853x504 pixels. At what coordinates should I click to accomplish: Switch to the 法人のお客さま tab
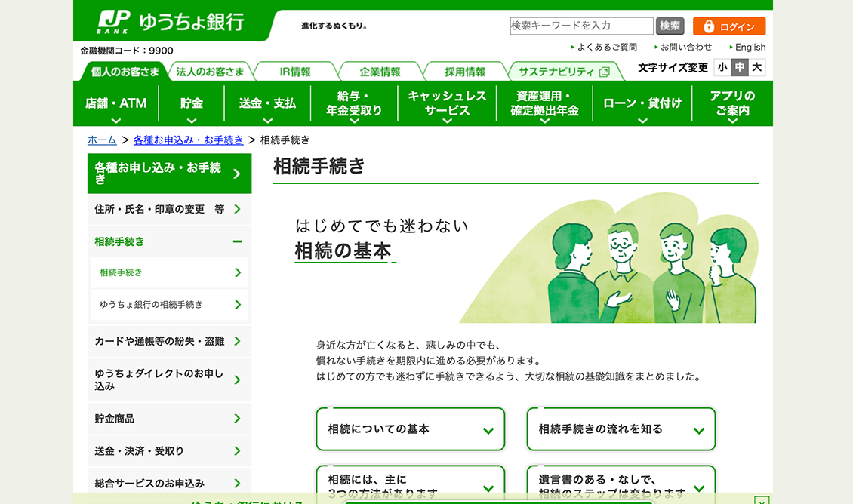click(x=210, y=72)
